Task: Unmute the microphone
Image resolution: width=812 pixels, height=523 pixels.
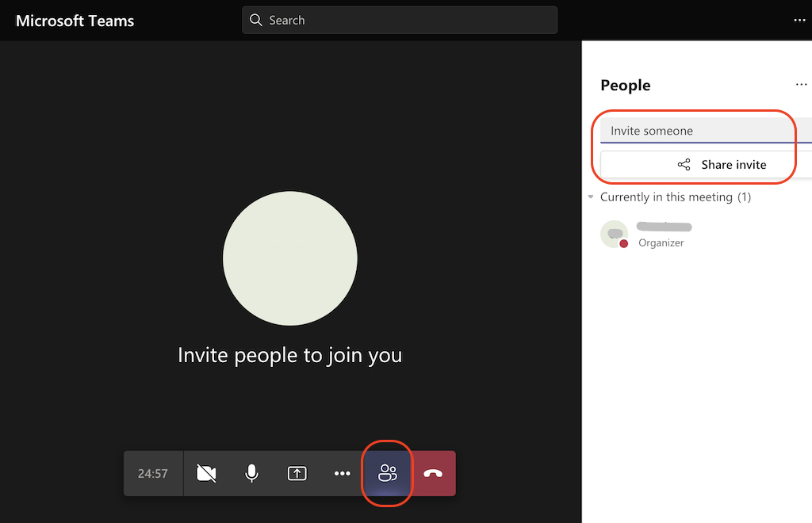Action: coord(251,473)
